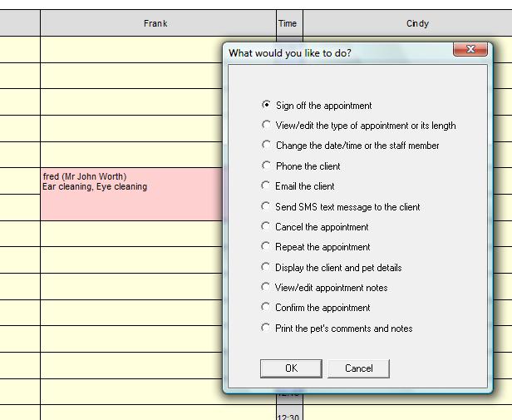Select the Confirm the appointment option

[x=266, y=308]
